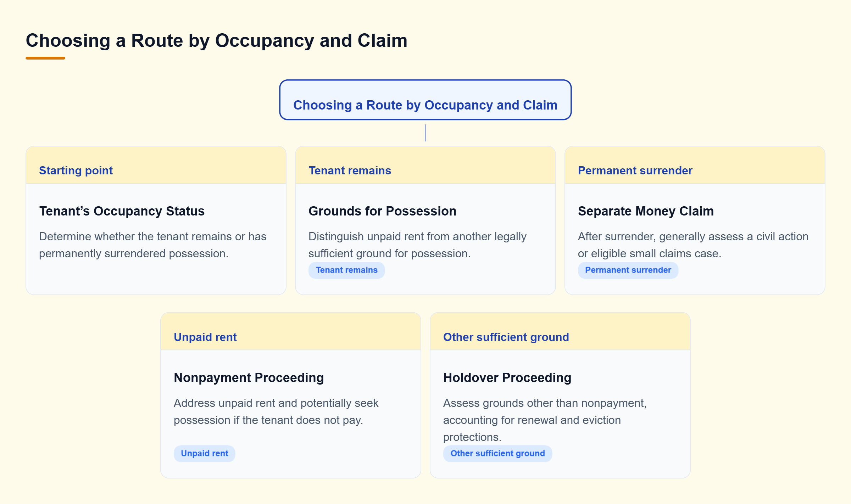Image resolution: width=851 pixels, height=504 pixels.
Task: Select text 'Assess grounds other than nonpayment,'
Action: tap(545, 403)
